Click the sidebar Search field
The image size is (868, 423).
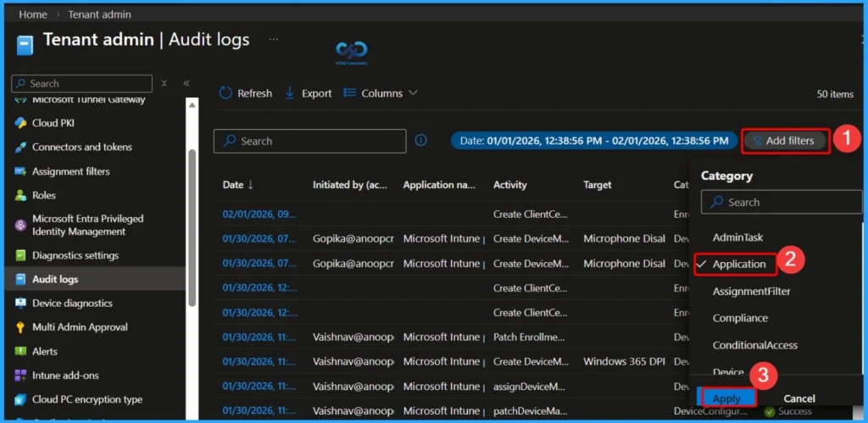click(x=81, y=84)
